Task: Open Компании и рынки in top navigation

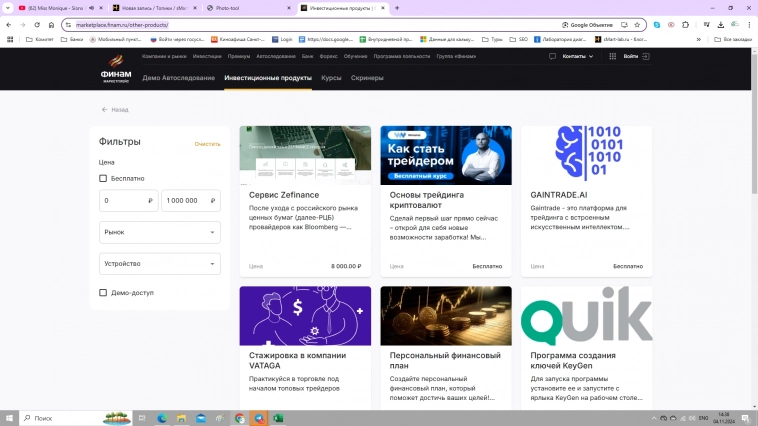Action: [164, 56]
